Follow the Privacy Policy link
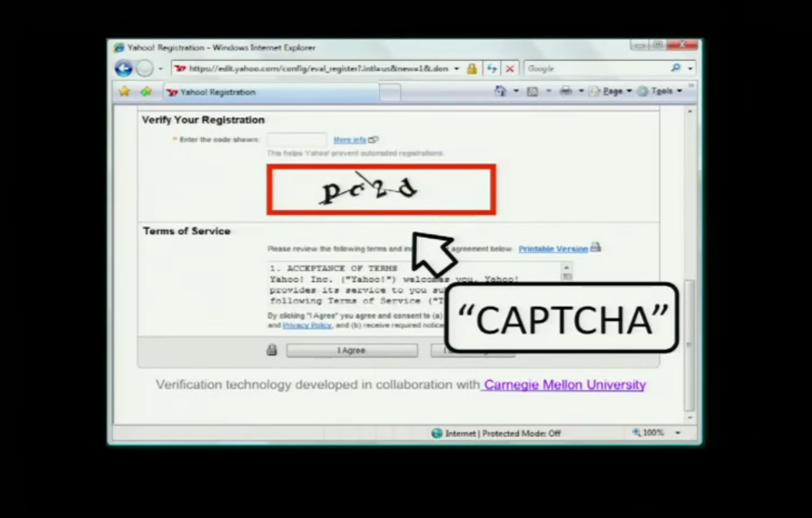 click(307, 326)
